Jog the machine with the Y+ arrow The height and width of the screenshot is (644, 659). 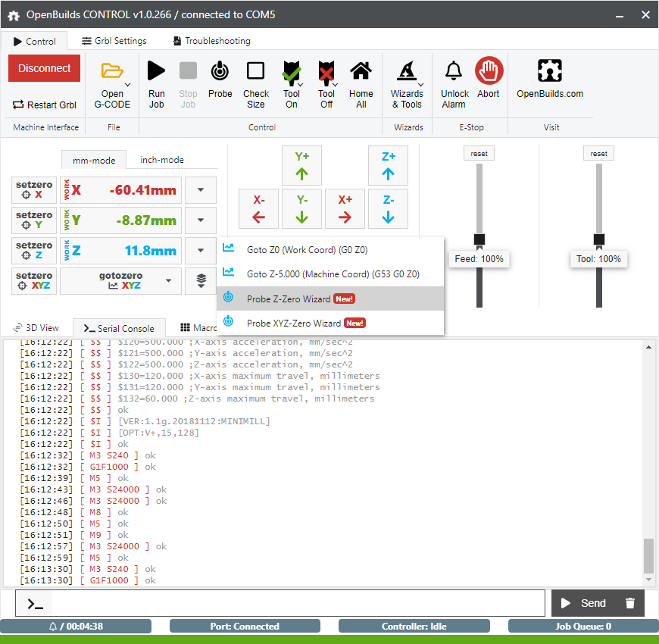coord(301,165)
